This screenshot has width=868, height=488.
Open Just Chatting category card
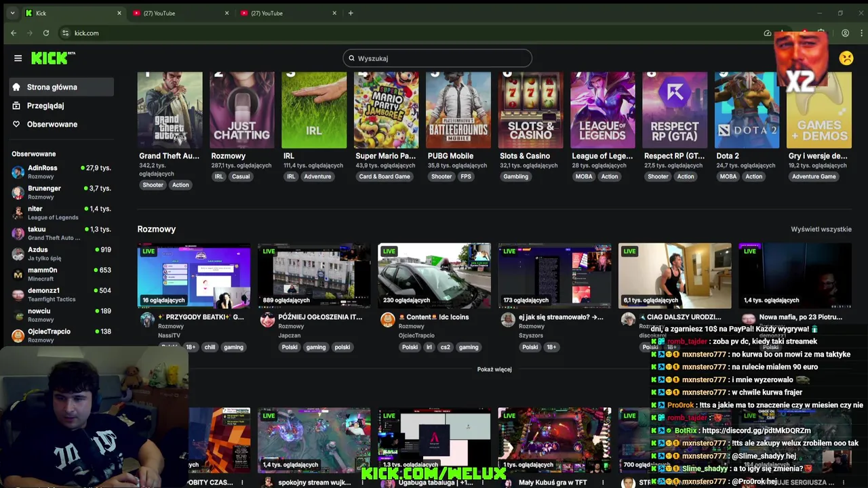242,110
